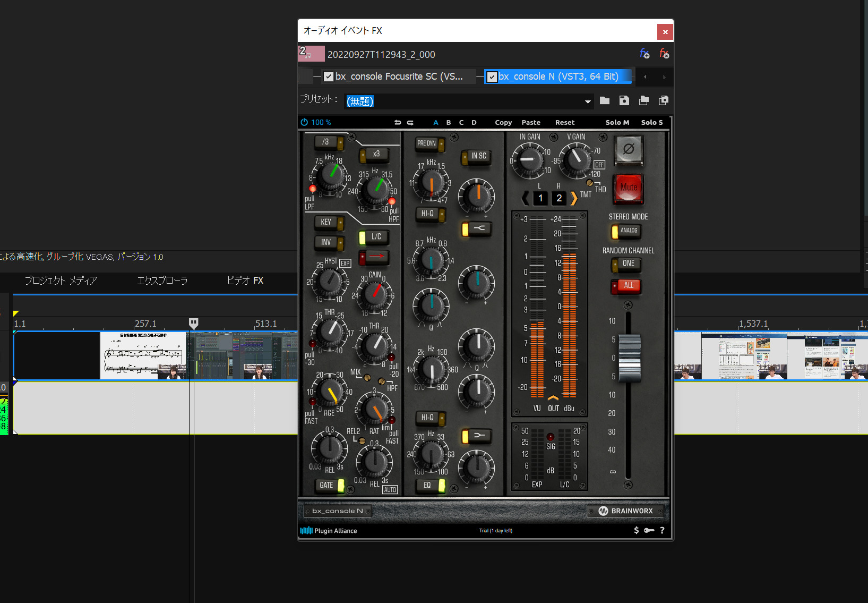
Task: Switch to the ビデオ FX tab
Action: [245, 280]
